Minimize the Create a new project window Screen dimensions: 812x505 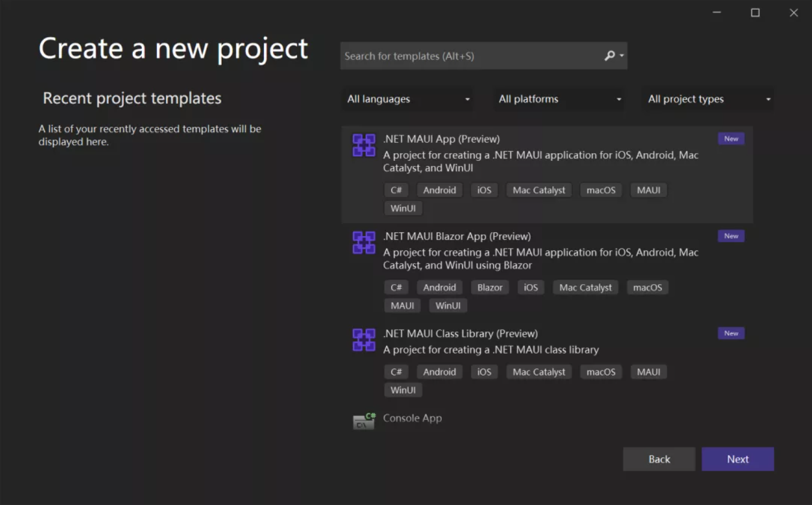[716, 13]
